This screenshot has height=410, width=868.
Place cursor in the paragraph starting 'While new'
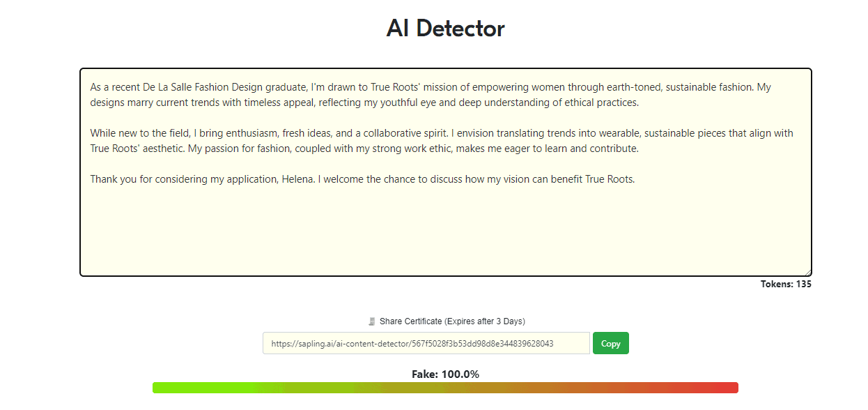click(x=442, y=141)
